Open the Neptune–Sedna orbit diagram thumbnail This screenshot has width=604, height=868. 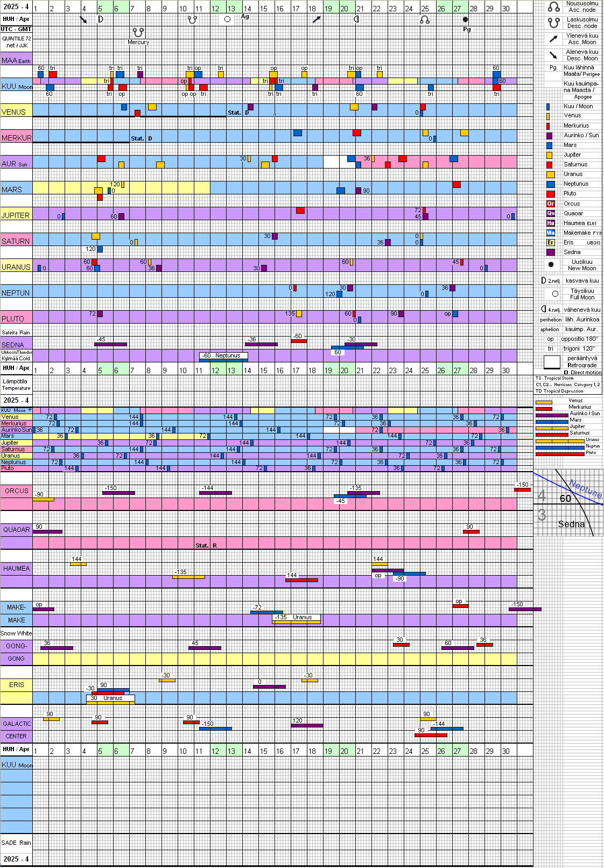coord(568,503)
